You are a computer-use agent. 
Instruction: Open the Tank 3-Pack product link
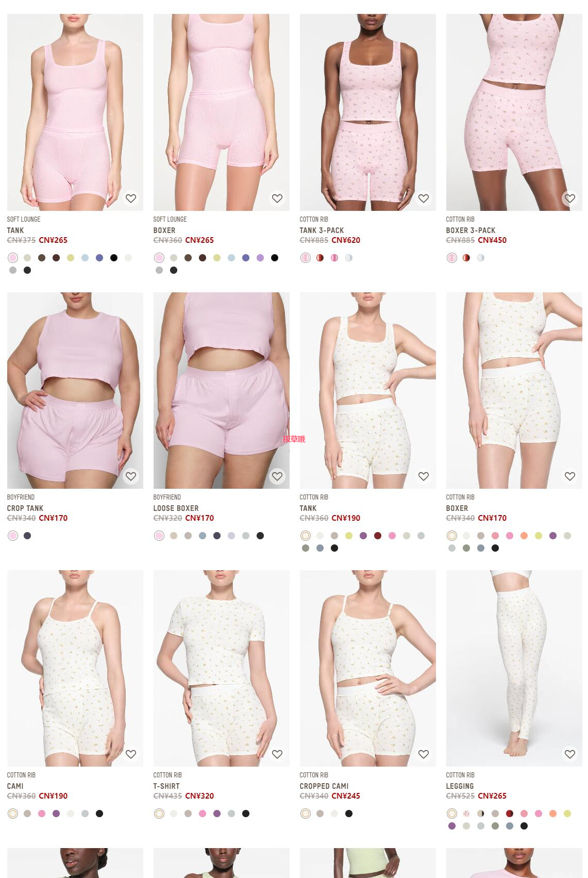pyautogui.click(x=322, y=230)
